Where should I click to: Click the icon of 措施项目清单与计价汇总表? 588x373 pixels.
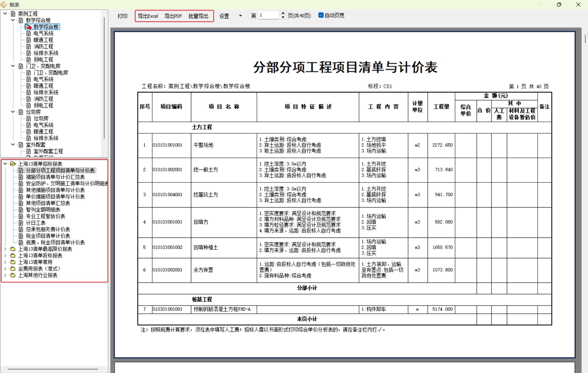[x=21, y=177]
